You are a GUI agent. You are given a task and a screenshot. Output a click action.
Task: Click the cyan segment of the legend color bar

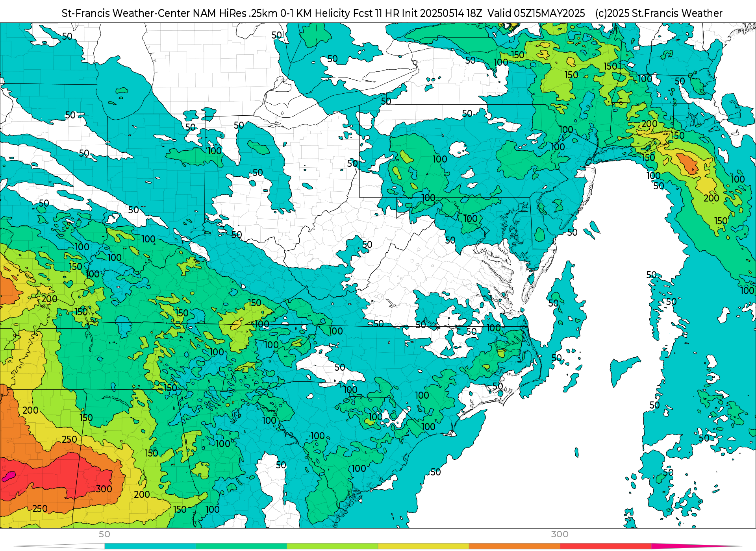150,546
